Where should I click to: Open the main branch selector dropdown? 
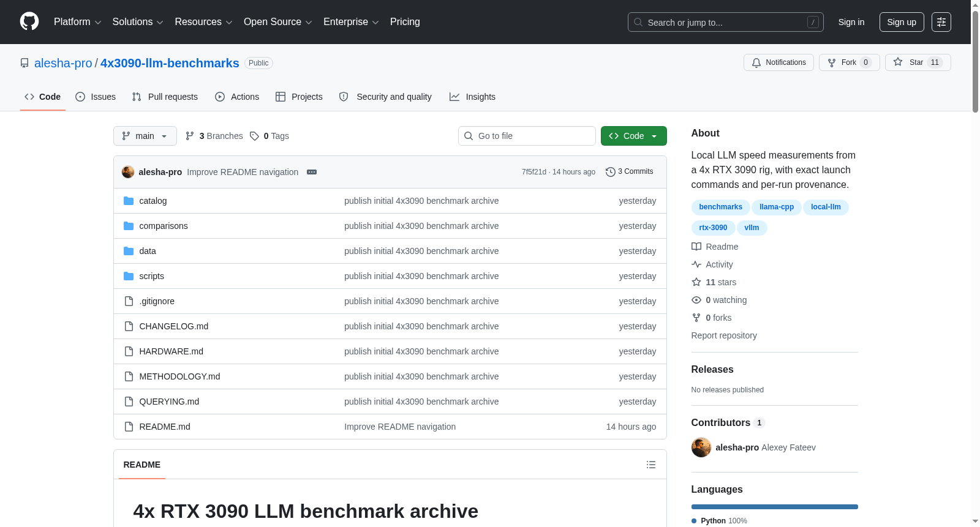[145, 136]
